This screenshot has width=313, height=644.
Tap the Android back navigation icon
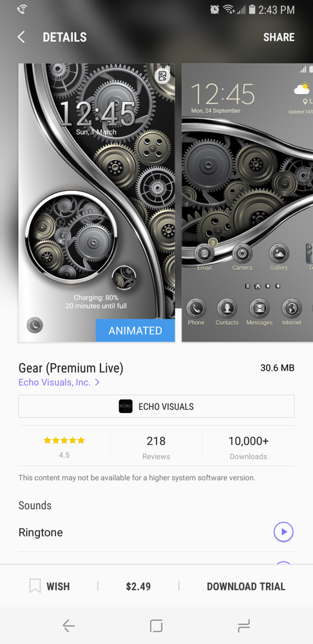click(x=68, y=626)
